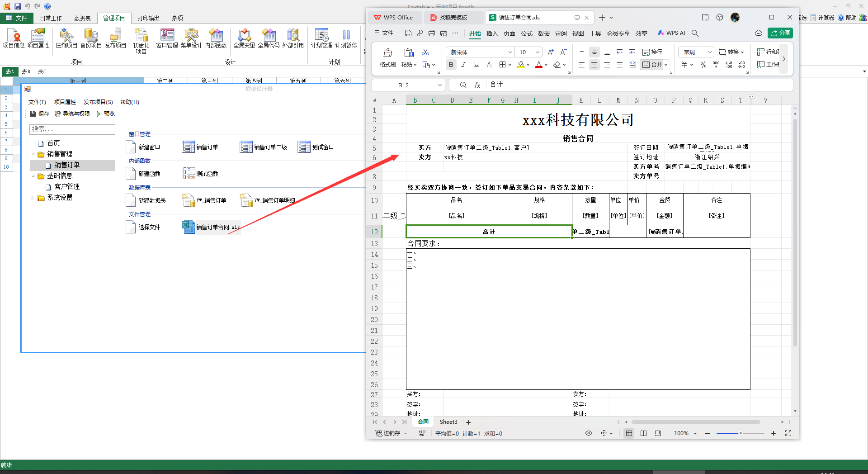Image resolution: width=868 pixels, height=474 pixels.
Task: Click the red font color swatch button
Action: tap(538, 65)
